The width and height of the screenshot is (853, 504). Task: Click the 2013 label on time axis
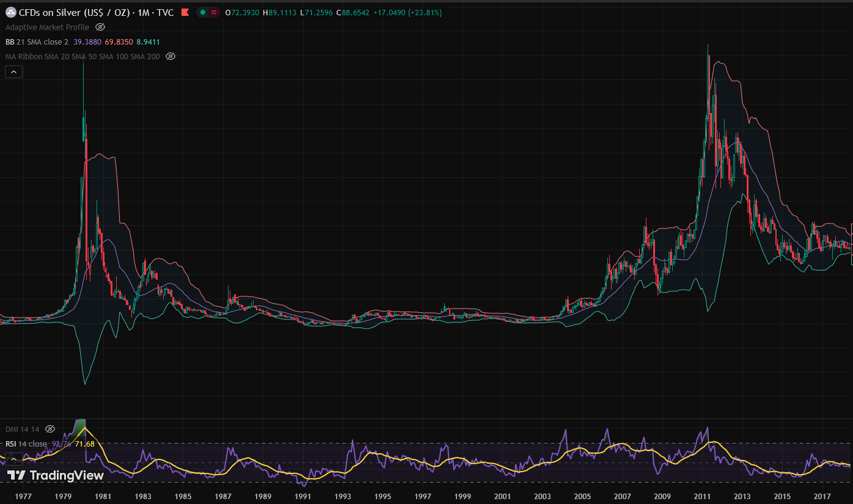[742, 496]
